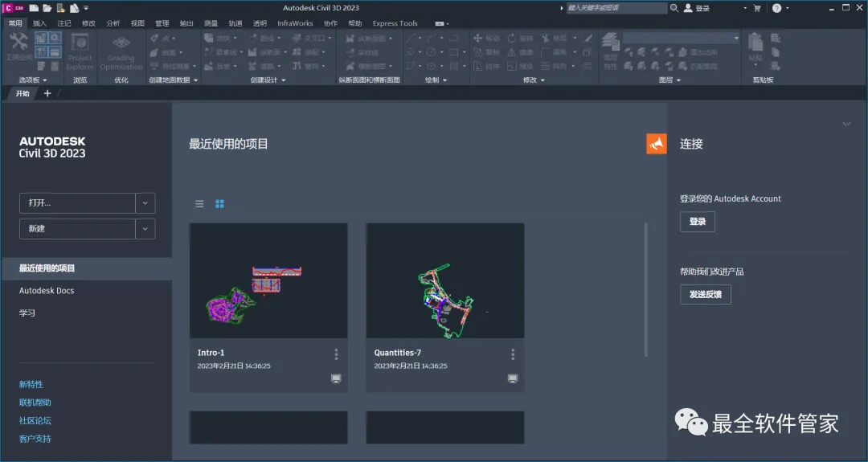
Task: Open the Autodesk App Store cart icon
Action: click(757, 8)
